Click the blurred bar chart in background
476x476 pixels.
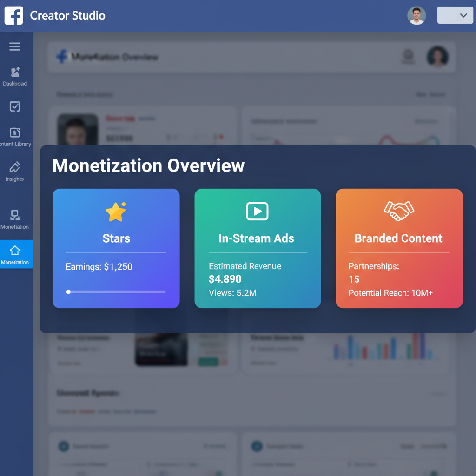tap(383, 347)
